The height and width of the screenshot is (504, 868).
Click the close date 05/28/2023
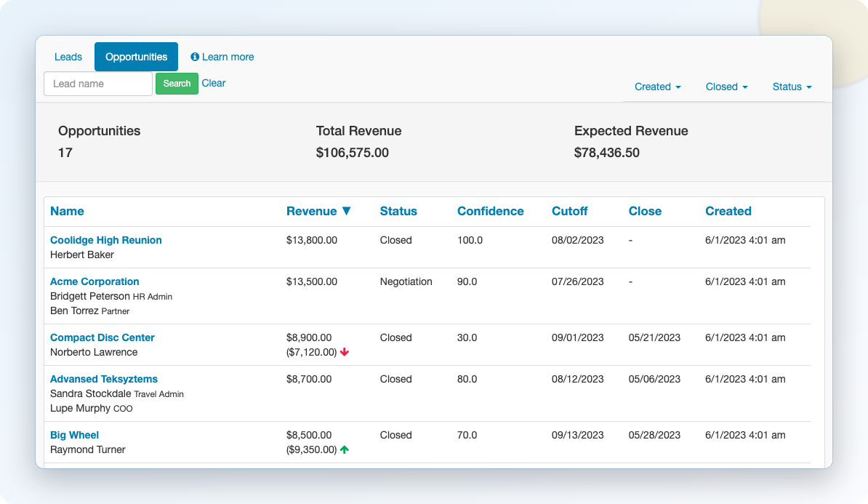654,435
